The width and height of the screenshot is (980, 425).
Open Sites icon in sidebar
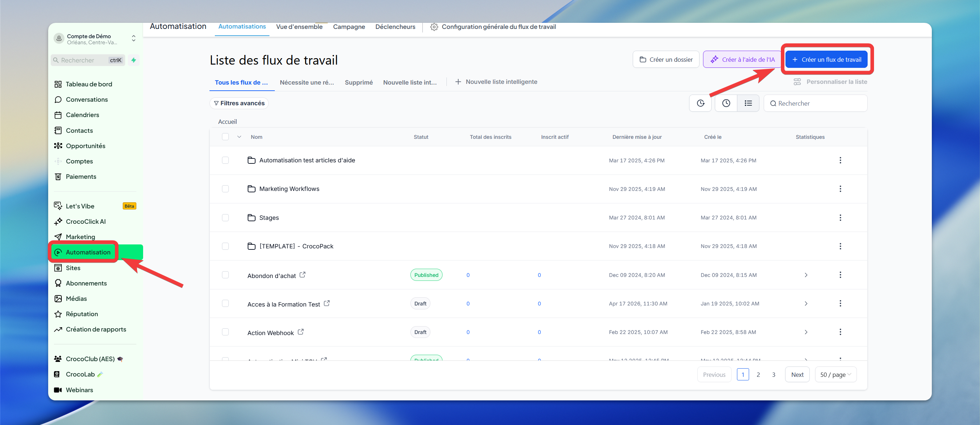click(x=58, y=268)
